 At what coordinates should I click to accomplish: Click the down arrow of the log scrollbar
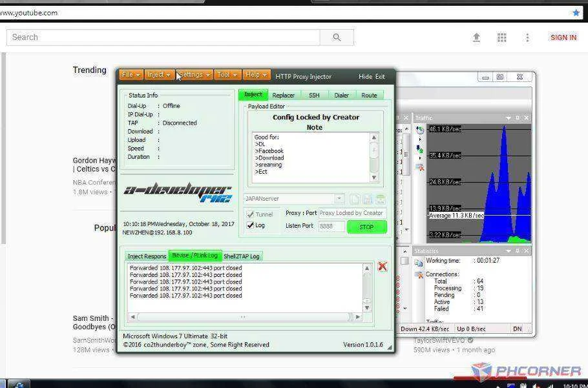point(367,308)
